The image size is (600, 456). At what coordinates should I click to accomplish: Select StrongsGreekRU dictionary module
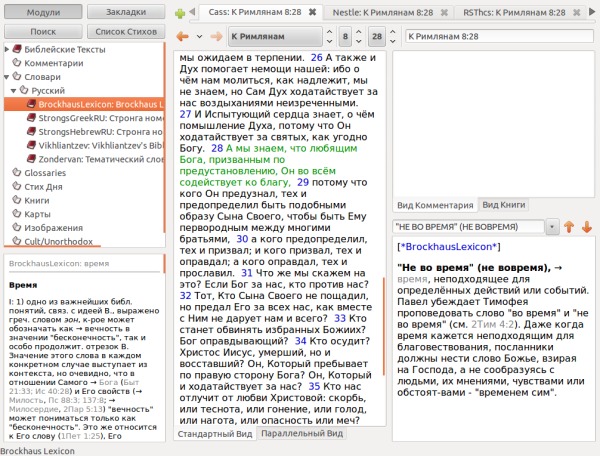coord(100,118)
